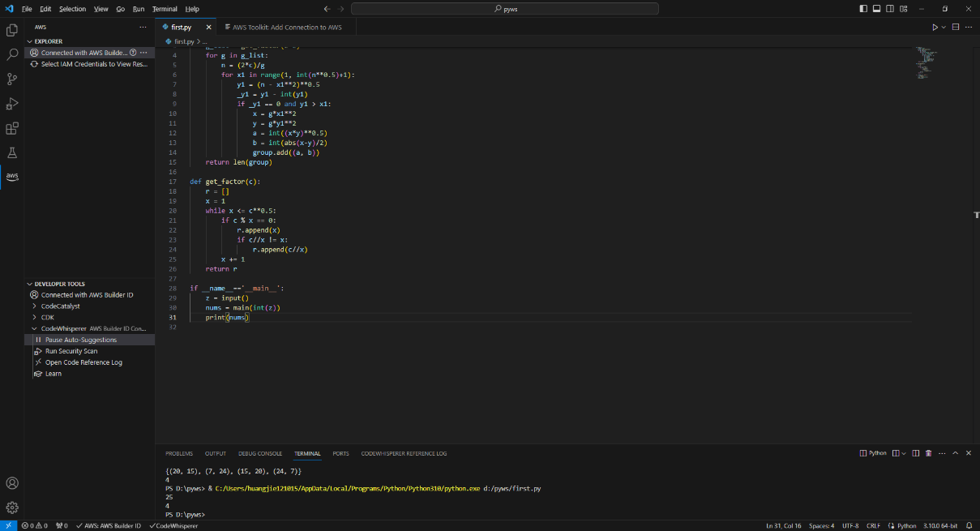Click the pyws command center search box
980x531 pixels.
coord(505,8)
